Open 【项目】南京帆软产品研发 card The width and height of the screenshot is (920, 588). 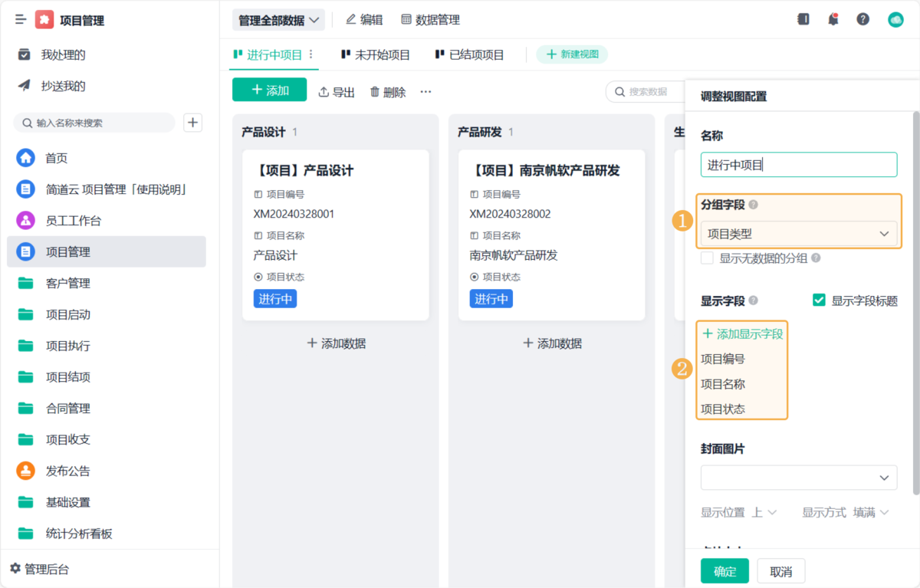[551, 235]
